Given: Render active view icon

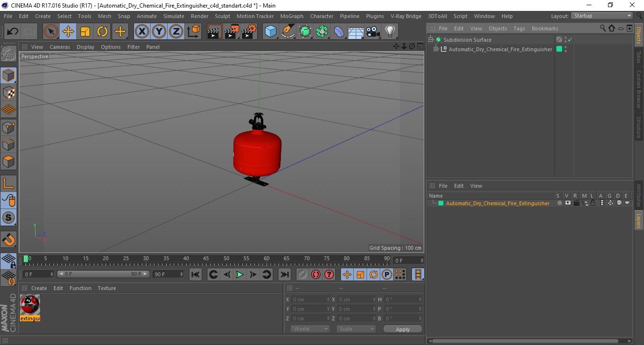Looking at the screenshot, I should [x=215, y=32].
